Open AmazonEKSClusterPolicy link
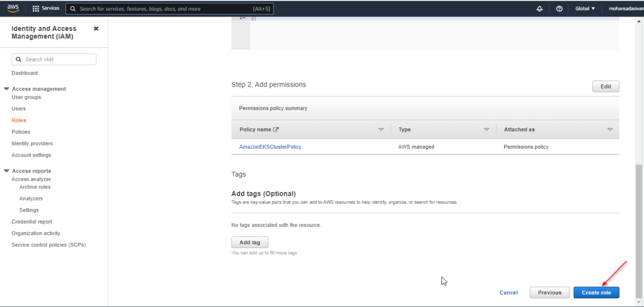The height and width of the screenshot is (307, 644). (270, 147)
